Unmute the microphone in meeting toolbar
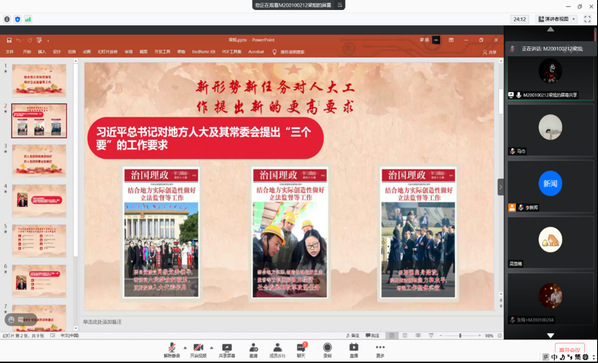The height and width of the screenshot is (363, 598). [x=172, y=350]
